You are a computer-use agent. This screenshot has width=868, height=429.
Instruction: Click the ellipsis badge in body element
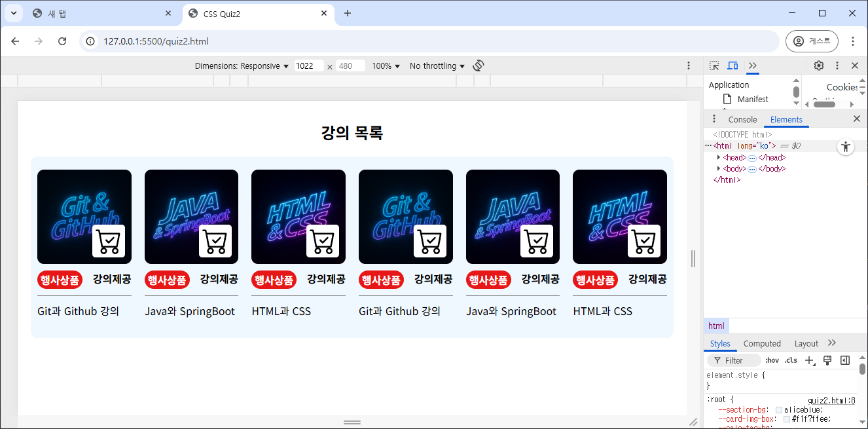point(752,169)
